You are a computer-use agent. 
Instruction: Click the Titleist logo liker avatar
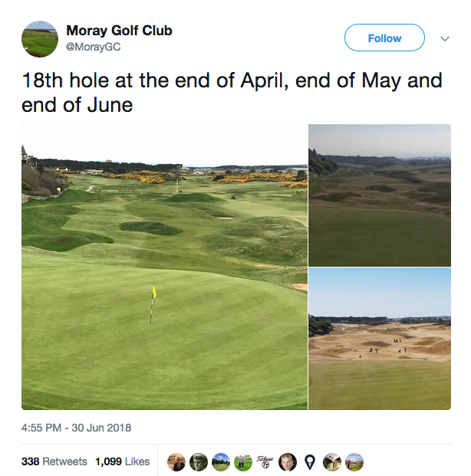coord(265,462)
